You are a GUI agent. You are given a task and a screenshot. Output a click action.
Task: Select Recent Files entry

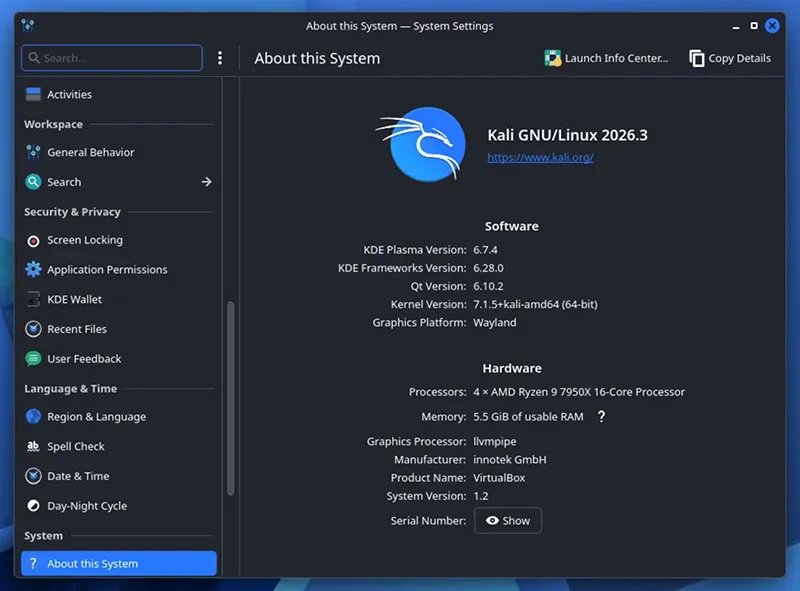[x=118, y=329]
